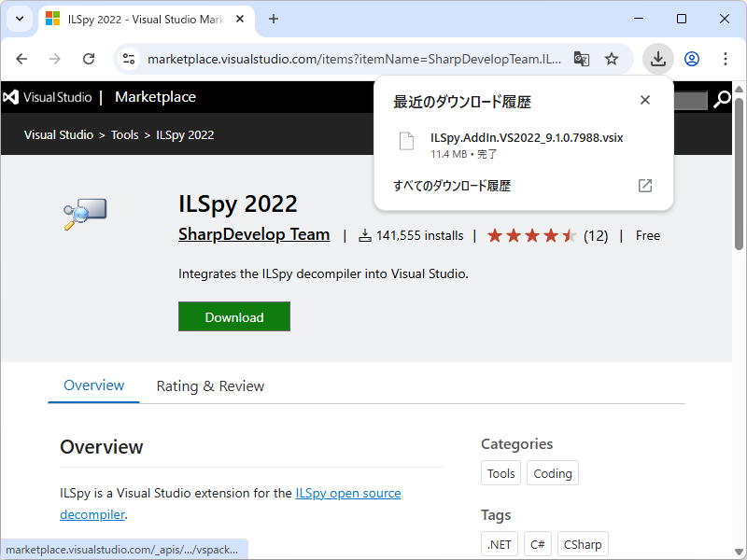Switch to the Rating & Review tab
The height and width of the screenshot is (560, 747).
pos(210,385)
